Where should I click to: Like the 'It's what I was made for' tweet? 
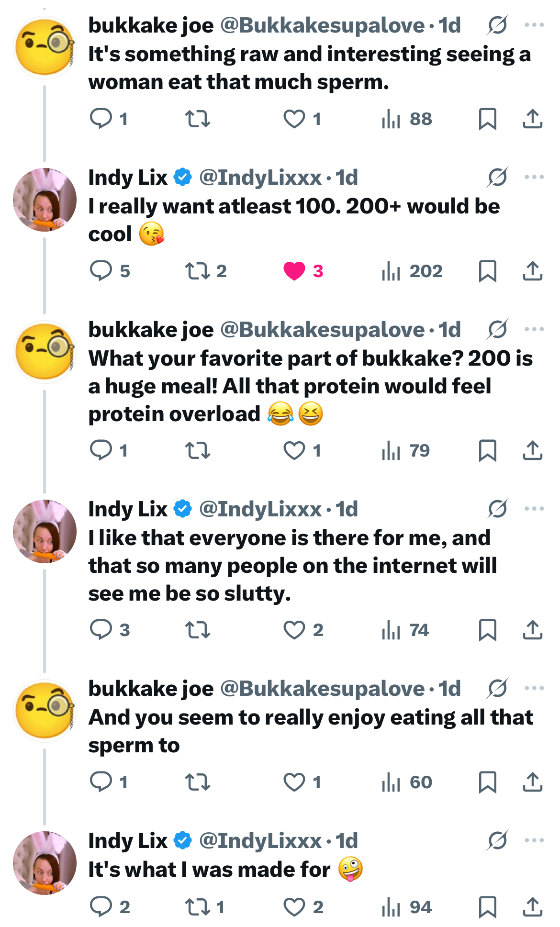tap(294, 906)
